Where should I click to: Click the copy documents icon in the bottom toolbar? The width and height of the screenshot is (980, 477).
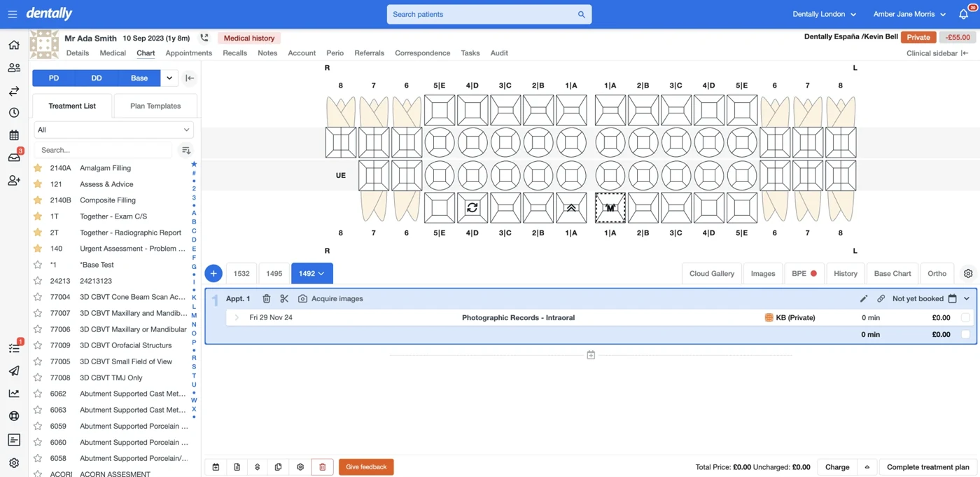(x=279, y=467)
